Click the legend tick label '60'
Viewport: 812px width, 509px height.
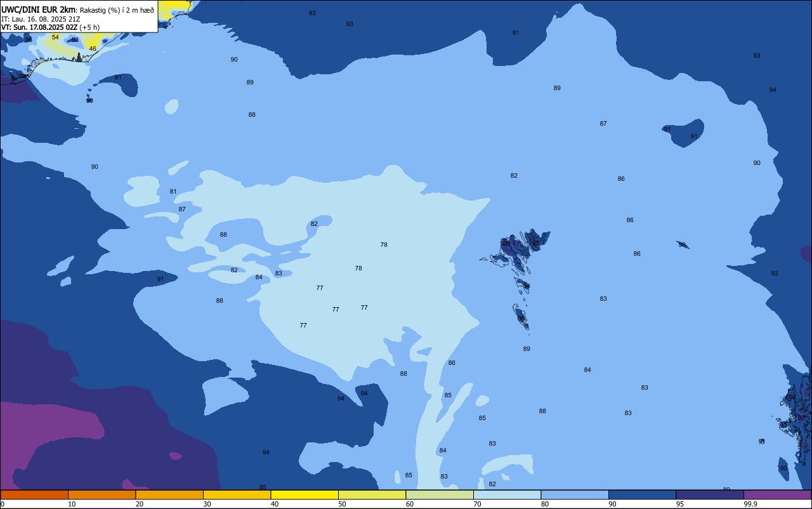click(410, 504)
